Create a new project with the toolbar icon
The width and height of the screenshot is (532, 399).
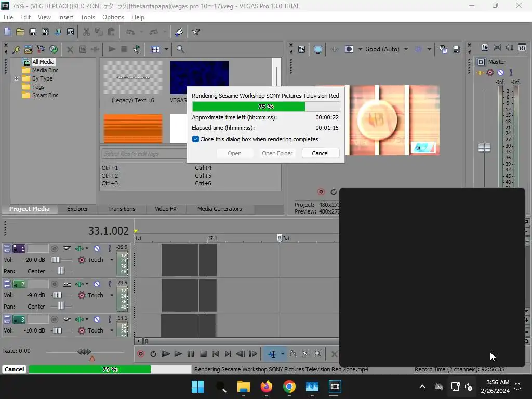coord(7,32)
